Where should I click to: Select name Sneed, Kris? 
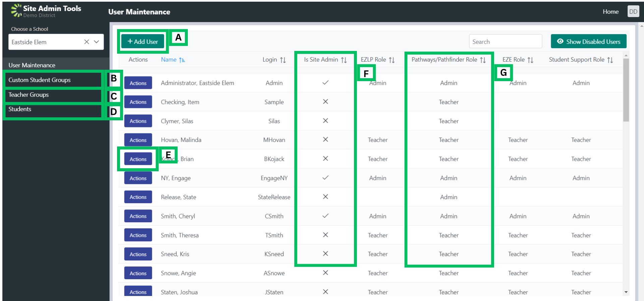[175, 254]
